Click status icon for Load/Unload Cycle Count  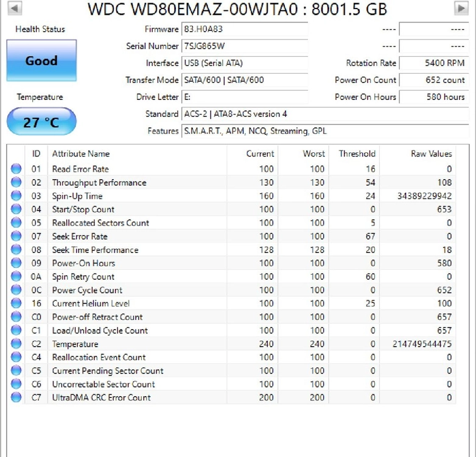16,330
